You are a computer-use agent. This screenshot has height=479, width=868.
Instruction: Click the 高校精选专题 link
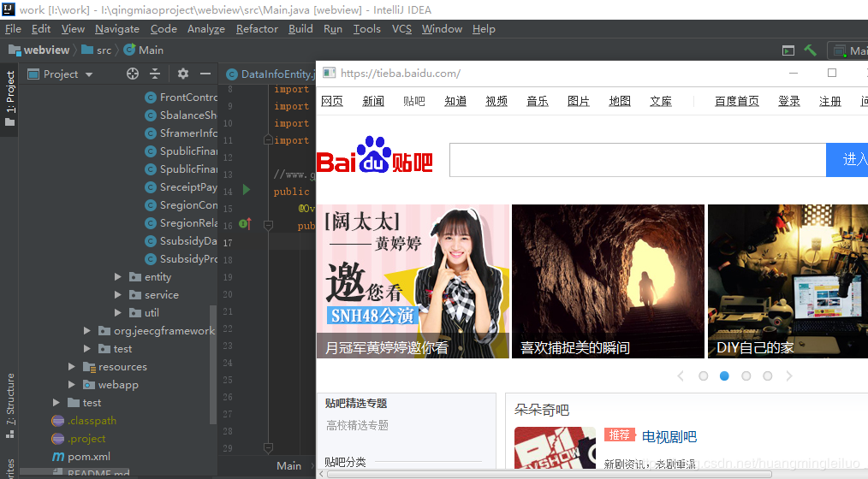(357, 425)
